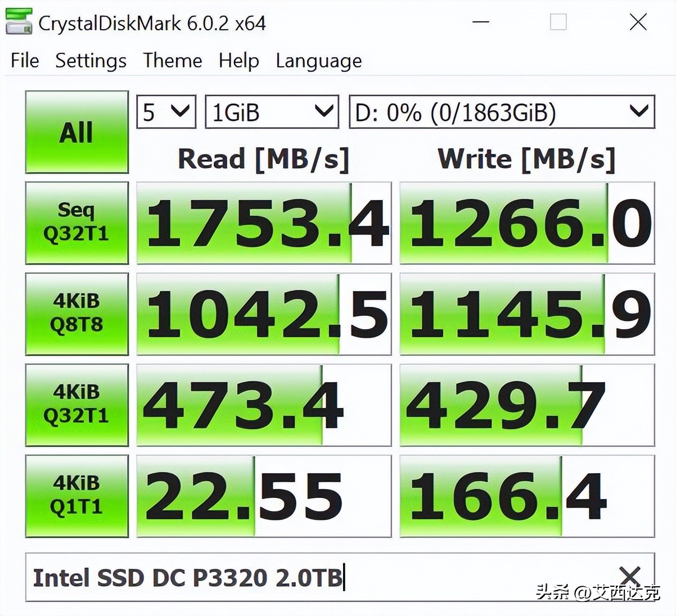
Task: Open the File menu
Action: 25,60
